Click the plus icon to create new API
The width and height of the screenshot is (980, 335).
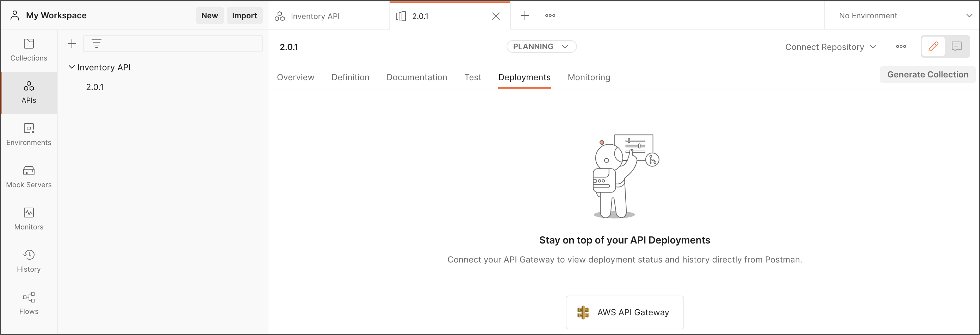[72, 44]
